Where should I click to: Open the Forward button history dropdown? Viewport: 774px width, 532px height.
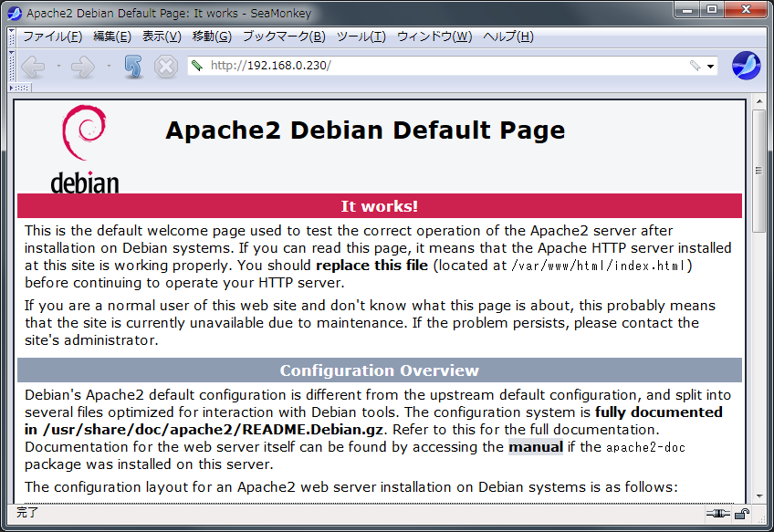109,66
